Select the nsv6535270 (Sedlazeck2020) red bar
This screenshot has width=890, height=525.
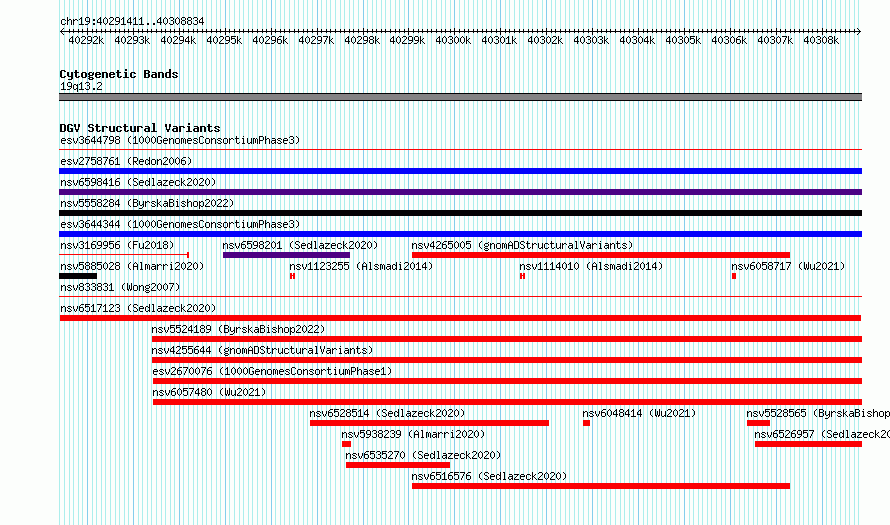(x=398, y=465)
